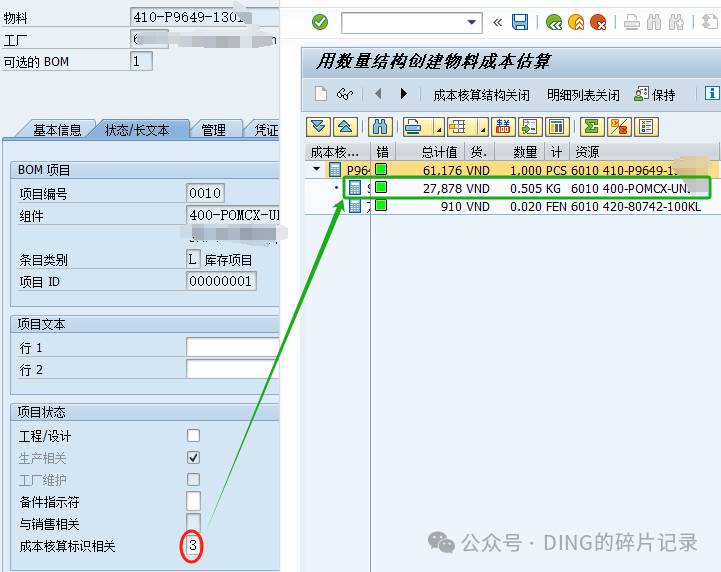721x572 pixels.
Task: Click the calculator icon on the P96 row
Action: (x=334, y=170)
